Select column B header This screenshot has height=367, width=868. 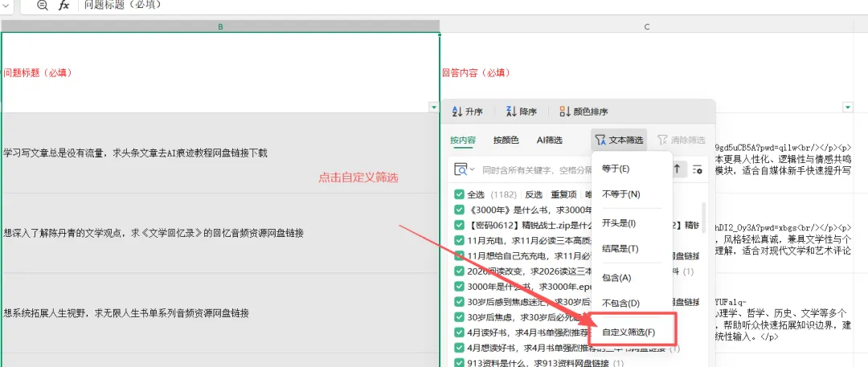point(220,26)
